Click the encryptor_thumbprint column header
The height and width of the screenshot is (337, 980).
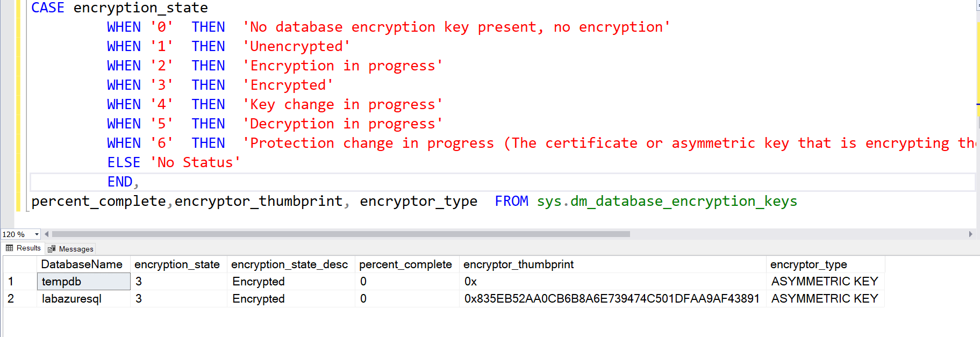coord(518,264)
